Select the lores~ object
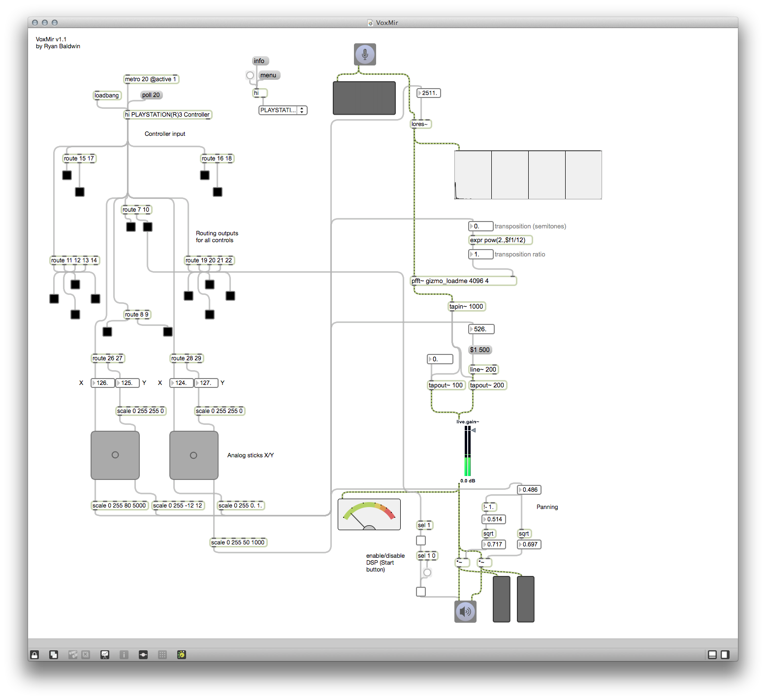Screen dimensions: 766x700 point(421,124)
